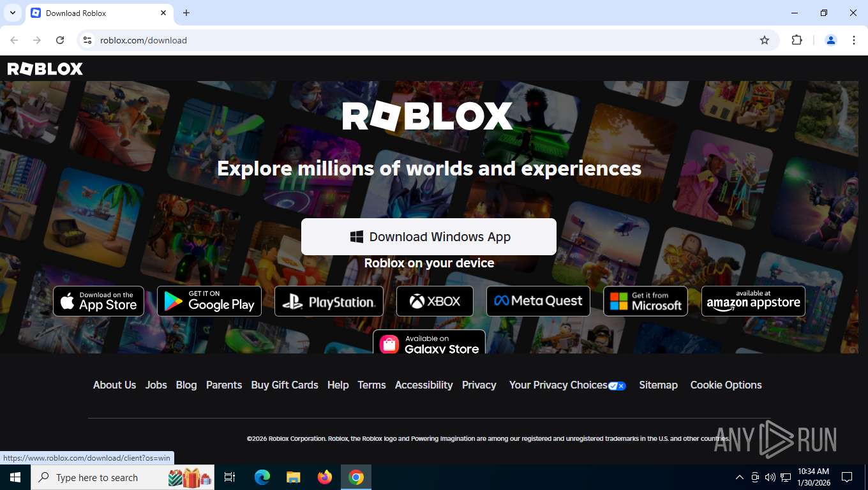Bookmark this page with the star icon
The image size is (868, 490).
(765, 40)
